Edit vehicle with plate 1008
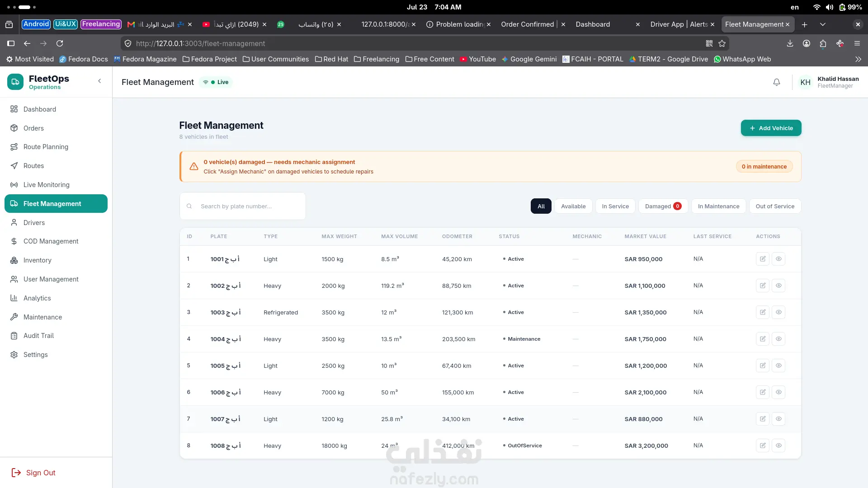Screen dimensions: 868x488 (x=763, y=446)
